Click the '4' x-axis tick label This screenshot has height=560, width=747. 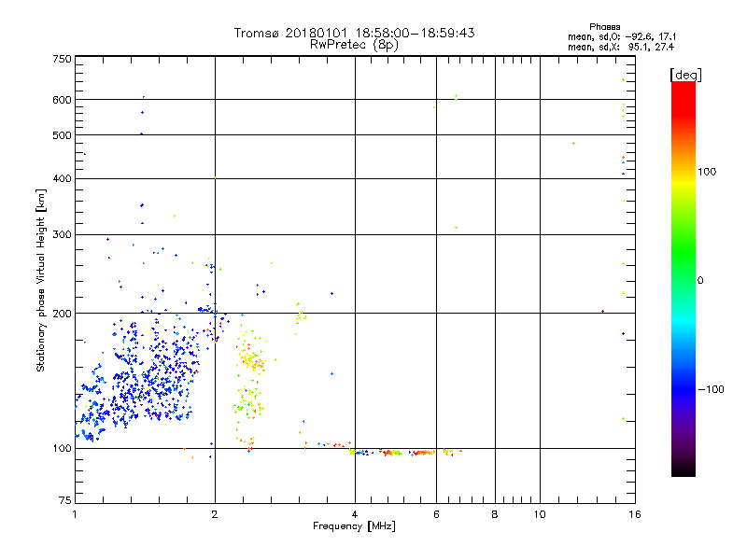pos(355,514)
